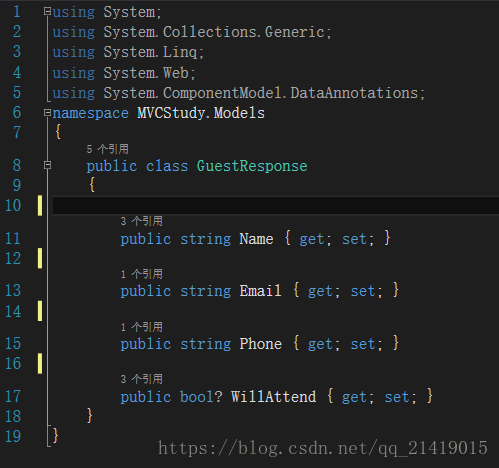Screen dimensions: 499x468
Task: Click the WillAttend property identifier
Action: coord(273,397)
